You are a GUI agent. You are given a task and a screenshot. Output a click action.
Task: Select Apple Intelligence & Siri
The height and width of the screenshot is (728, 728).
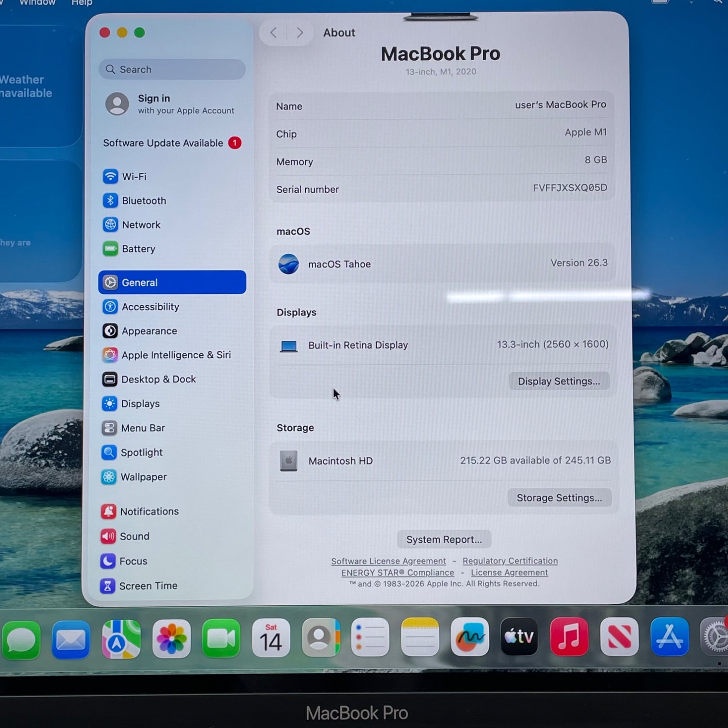coord(175,355)
